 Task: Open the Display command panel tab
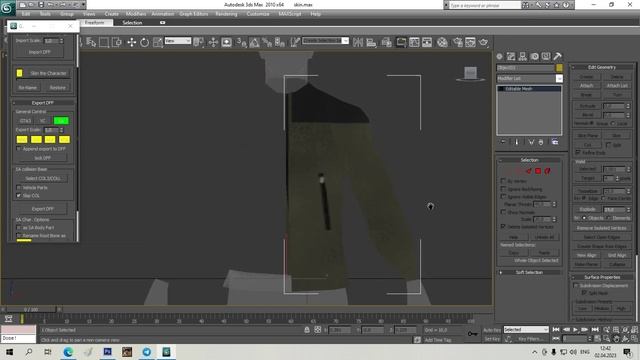tap(546, 56)
